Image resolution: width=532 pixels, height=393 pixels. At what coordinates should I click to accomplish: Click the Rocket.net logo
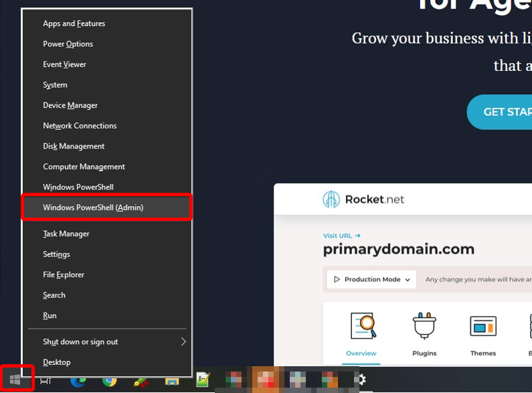[363, 200]
